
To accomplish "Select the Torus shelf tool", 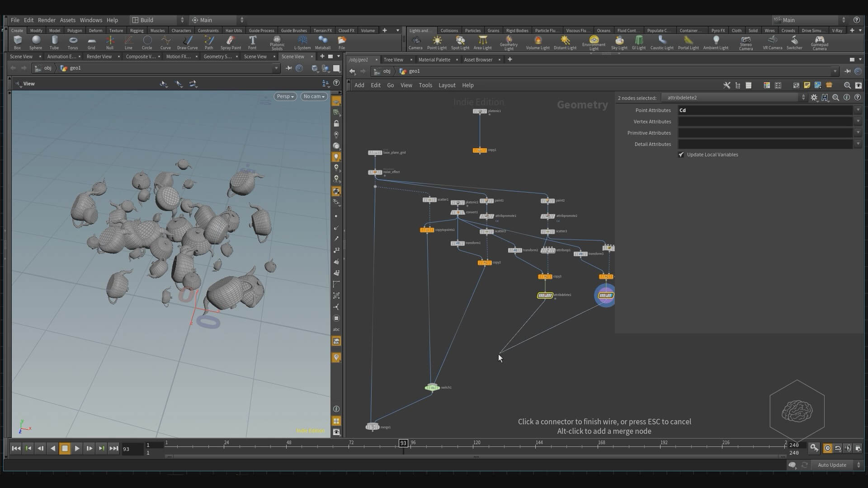I will (73, 42).
